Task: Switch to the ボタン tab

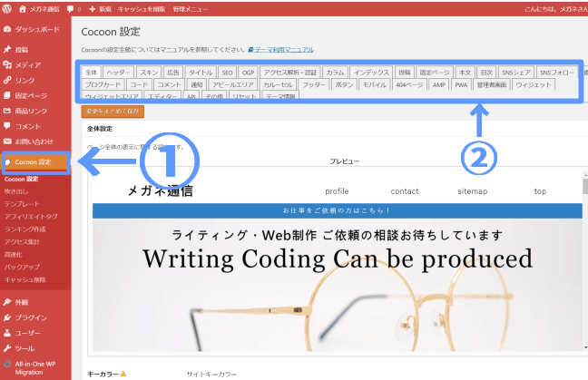Action: (344, 84)
